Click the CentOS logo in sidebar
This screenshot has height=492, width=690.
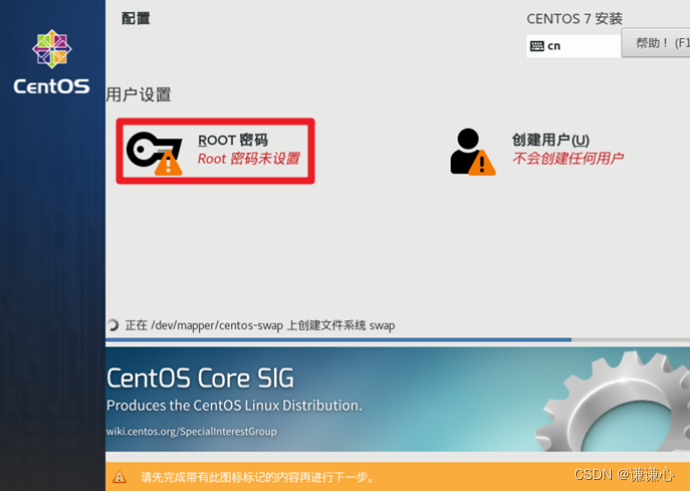click(51, 62)
